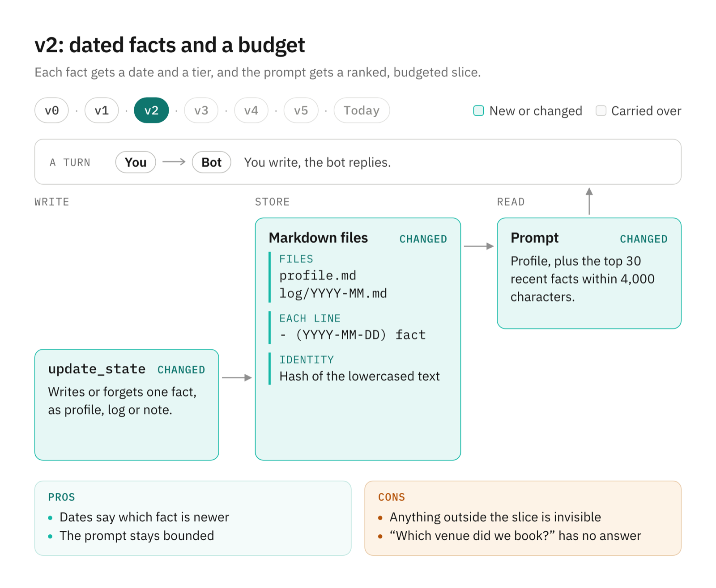
Task: Select 'Anything outside the slice is invisible'
Action: (x=495, y=517)
